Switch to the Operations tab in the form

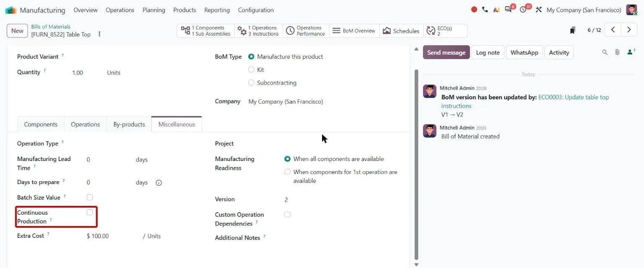[85, 124]
